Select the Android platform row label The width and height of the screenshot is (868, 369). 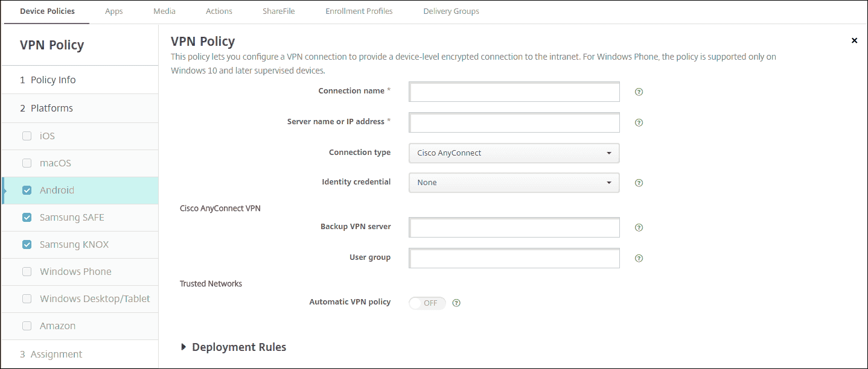click(57, 191)
